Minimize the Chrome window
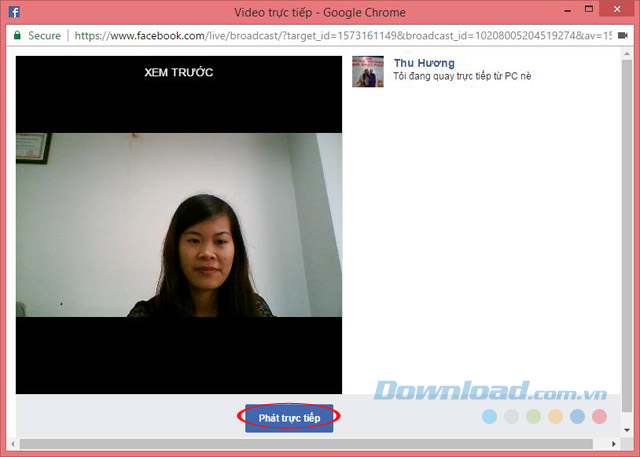The image size is (640, 457). pyautogui.click(x=567, y=11)
